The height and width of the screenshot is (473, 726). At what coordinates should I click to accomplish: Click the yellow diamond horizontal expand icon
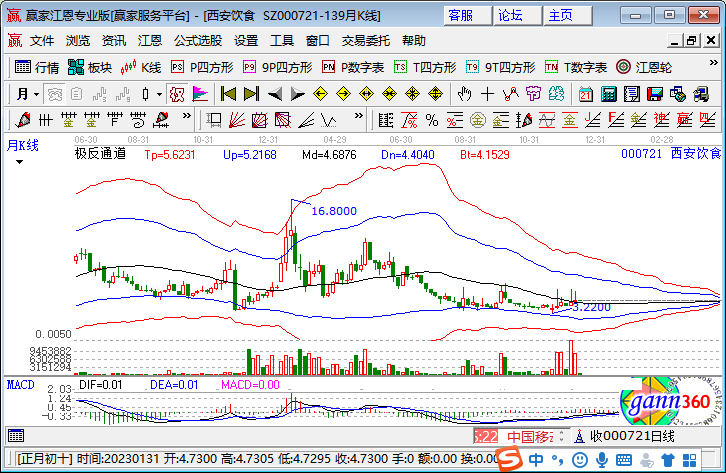click(x=367, y=94)
